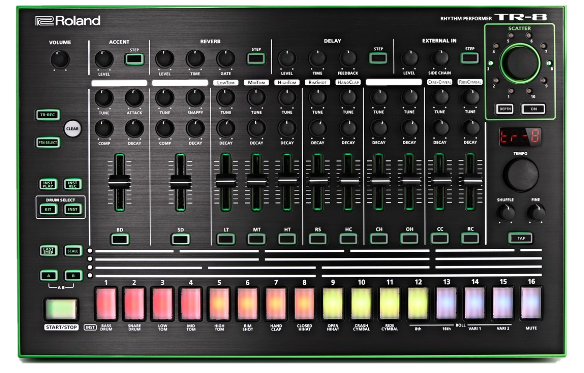The image size is (584, 373).
Task: Toggle the Accent STEP button
Action: pyautogui.click(x=134, y=59)
